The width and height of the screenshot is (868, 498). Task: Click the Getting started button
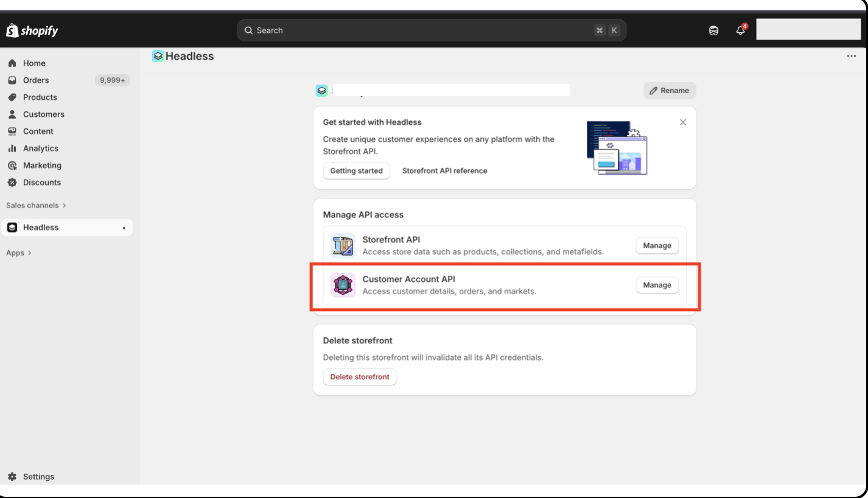click(x=357, y=171)
